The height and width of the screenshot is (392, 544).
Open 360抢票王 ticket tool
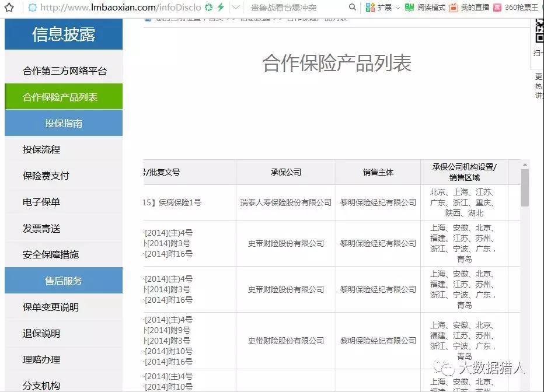tap(516, 7)
